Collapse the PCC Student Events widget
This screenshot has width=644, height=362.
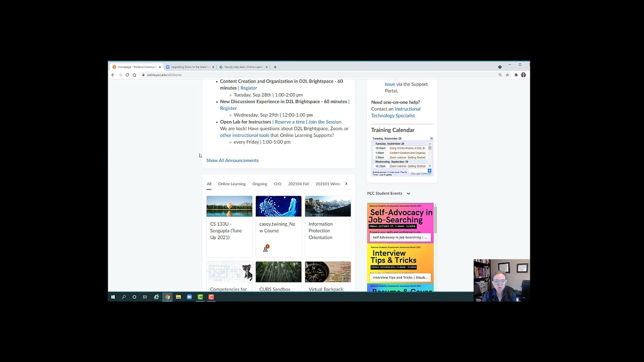point(408,194)
